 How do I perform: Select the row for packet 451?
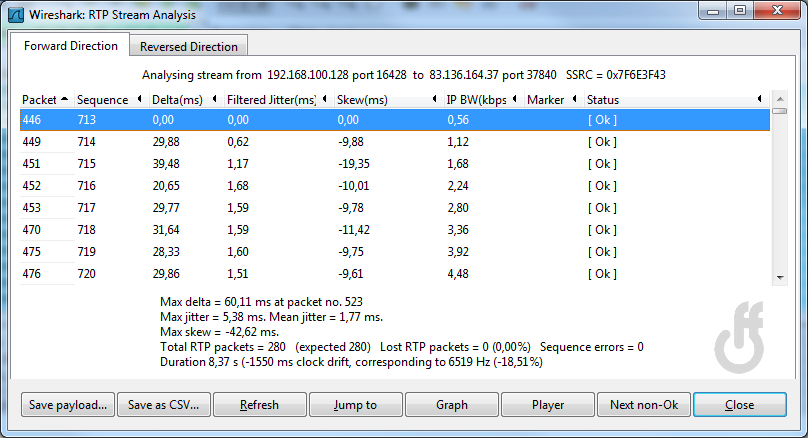(x=395, y=164)
